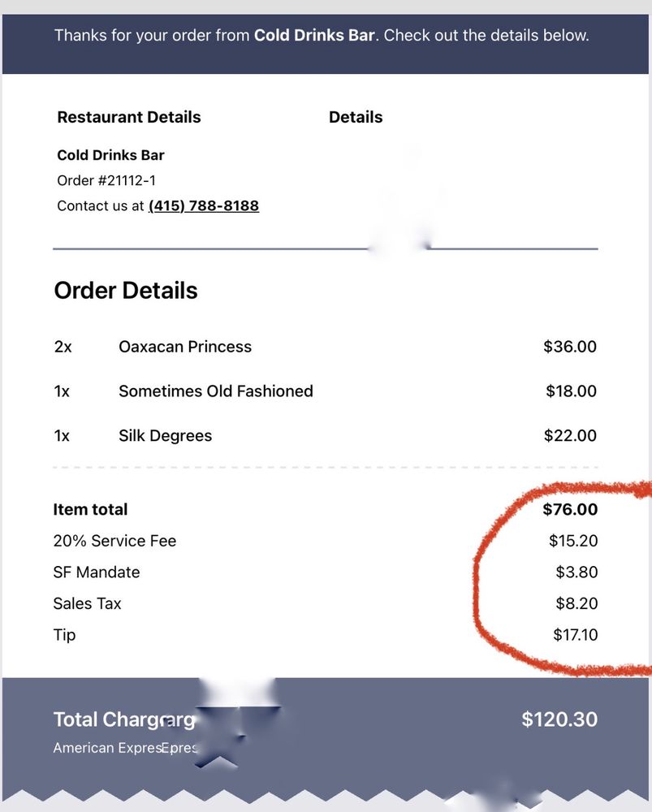
Task: Click the $22.00 item price
Action: tap(570, 436)
